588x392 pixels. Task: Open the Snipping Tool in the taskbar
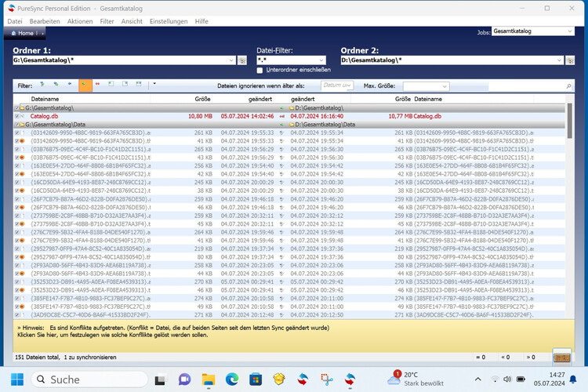pos(326,379)
